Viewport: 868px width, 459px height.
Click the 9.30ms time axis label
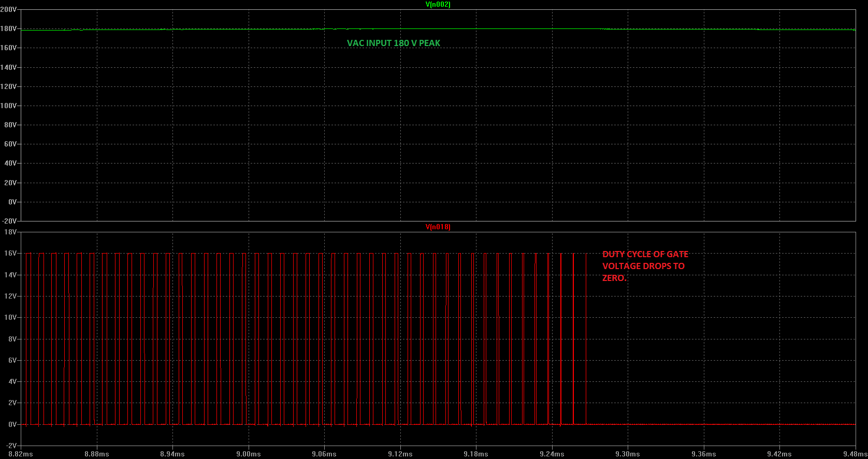[x=628, y=454]
